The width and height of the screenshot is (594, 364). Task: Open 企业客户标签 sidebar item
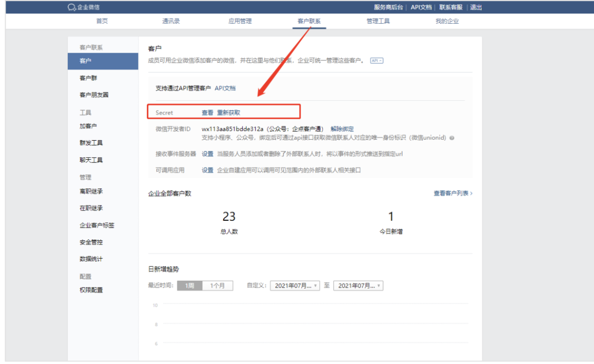point(97,225)
